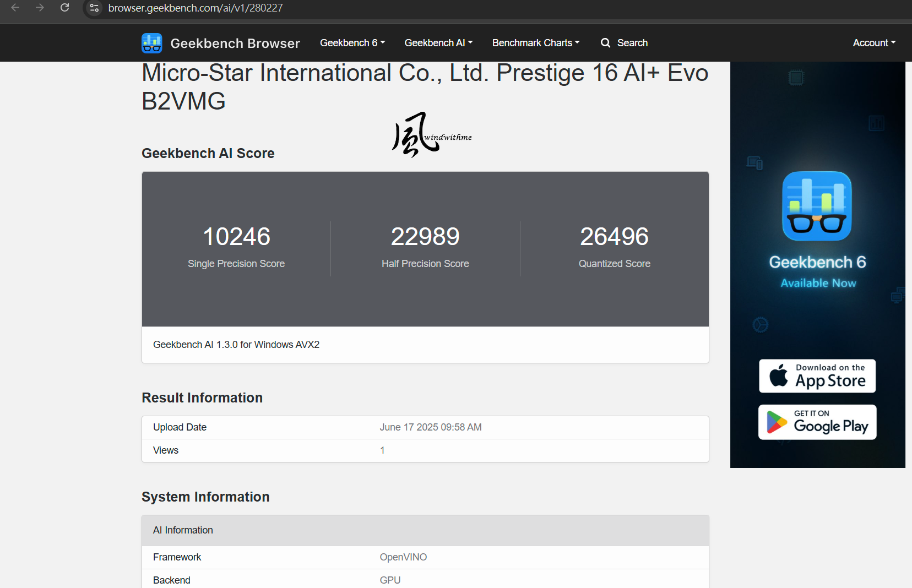Click the Geekbench AI 1.3.0 for Windows AVX2 text

tap(236, 345)
